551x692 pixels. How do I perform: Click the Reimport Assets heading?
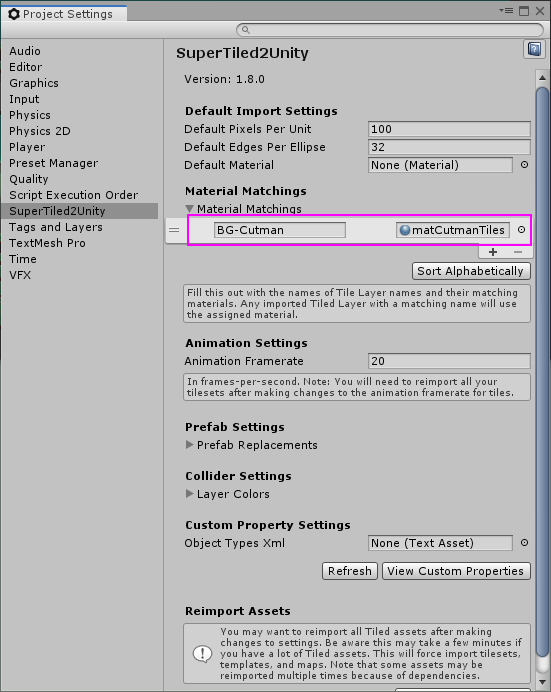point(238,611)
